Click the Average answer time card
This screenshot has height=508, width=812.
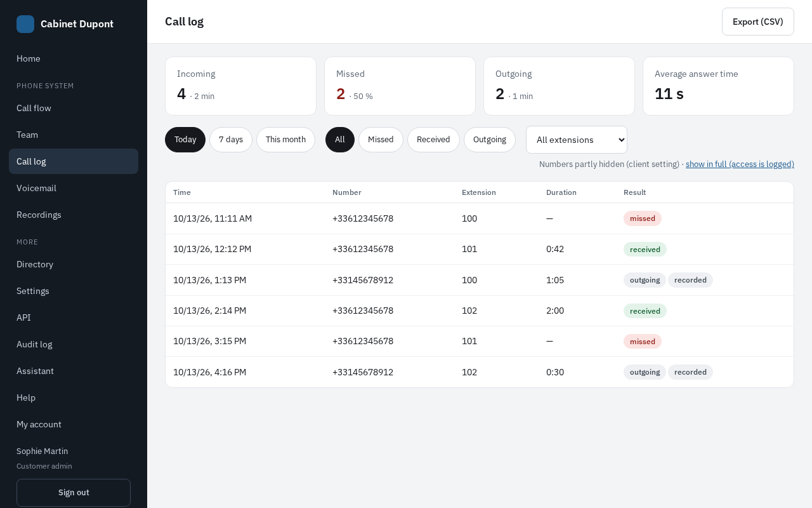718,86
